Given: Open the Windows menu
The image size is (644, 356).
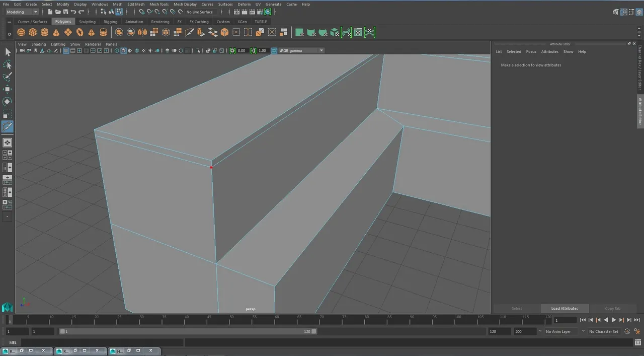Looking at the screenshot, I should pyautogui.click(x=100, y=4).
